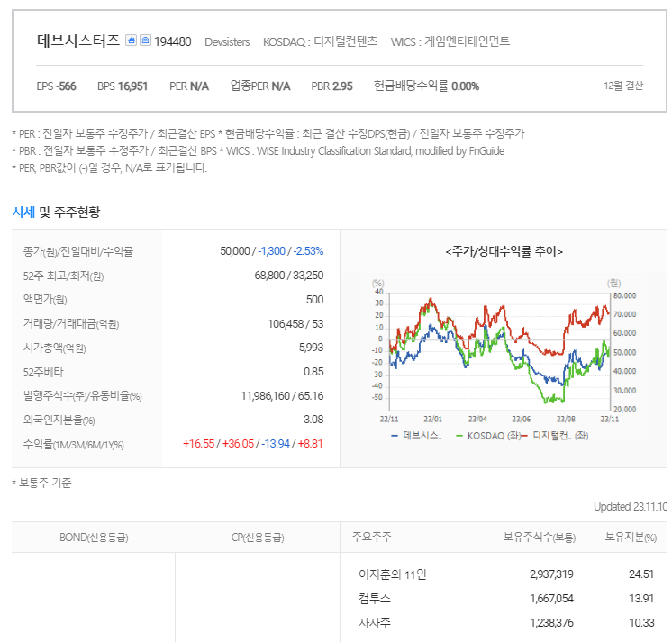Screen dimensions: 672x642
Task: Click the BPS 16,951 value
Action: (123, 86)
